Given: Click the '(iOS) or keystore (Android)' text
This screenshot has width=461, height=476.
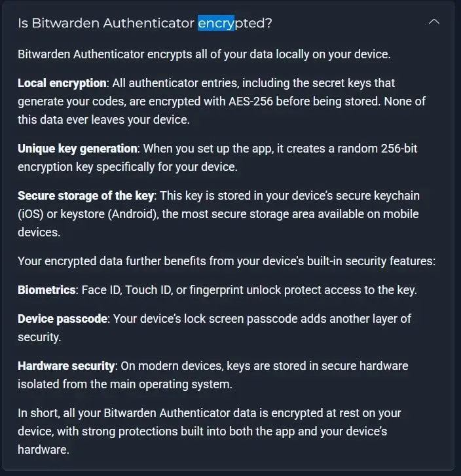Looking at the screenshot, I should click(x=88, y=214).
